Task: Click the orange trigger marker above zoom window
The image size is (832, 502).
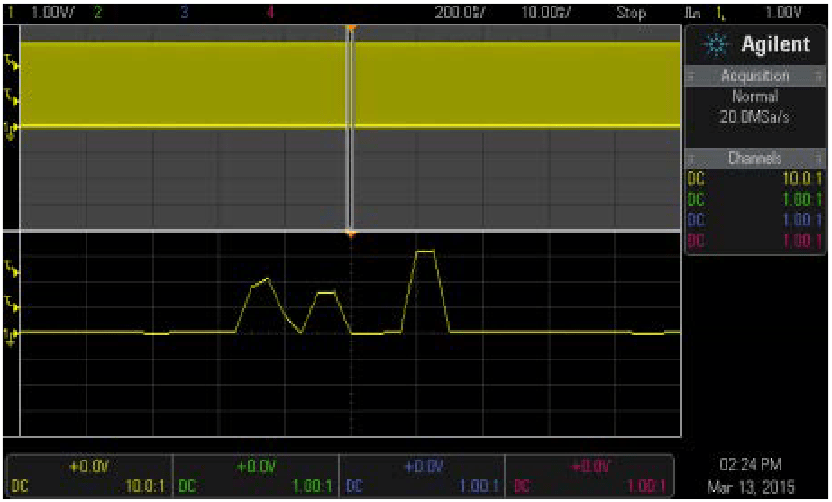Action: [350, 233]
